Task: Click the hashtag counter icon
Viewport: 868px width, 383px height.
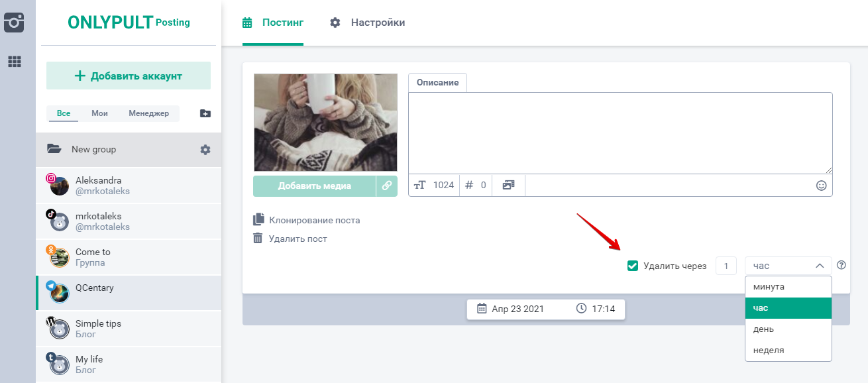Action: coord(469,186)
